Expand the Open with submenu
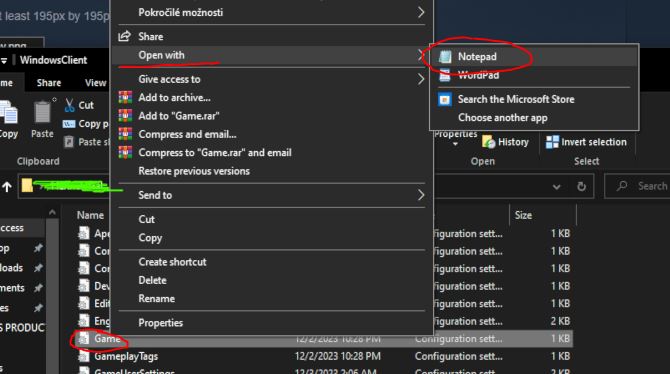 [x=272, y=55]
